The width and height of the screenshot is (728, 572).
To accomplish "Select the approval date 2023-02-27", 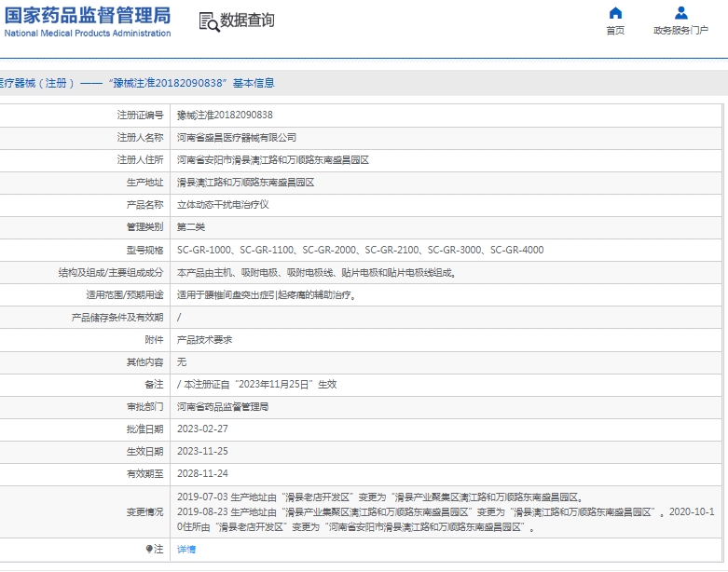I will point(202,429).
